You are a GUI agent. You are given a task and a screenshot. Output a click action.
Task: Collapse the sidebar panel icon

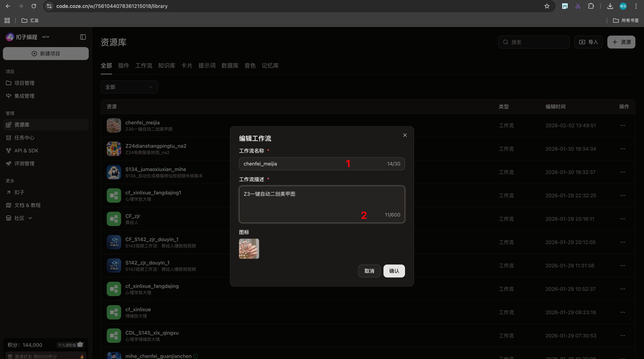(x=83, y=37)
